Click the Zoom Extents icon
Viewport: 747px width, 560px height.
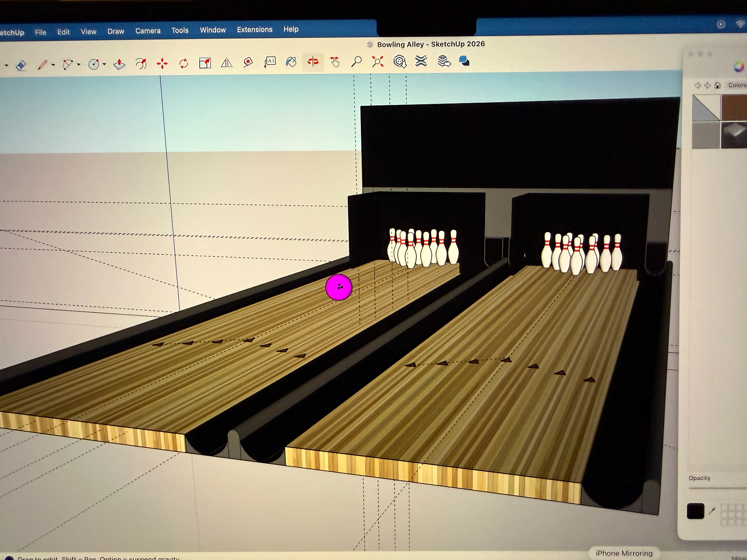coord(378,61)
